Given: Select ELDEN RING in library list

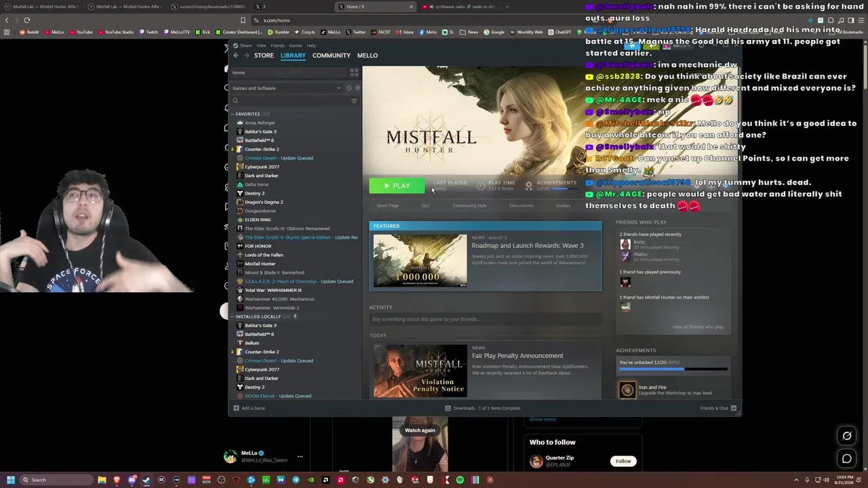Looking at the screenshot, I should (258, 220).
